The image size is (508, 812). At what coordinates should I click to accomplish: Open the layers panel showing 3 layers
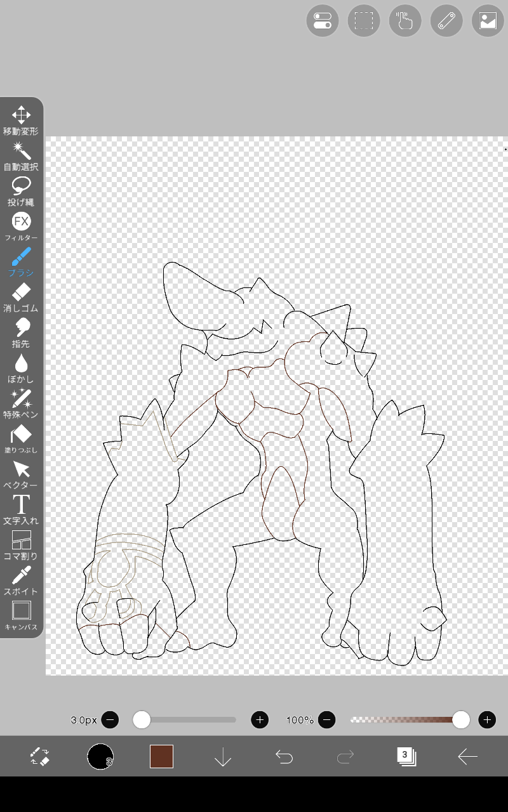pyautogui.click(x=406, y=756)
